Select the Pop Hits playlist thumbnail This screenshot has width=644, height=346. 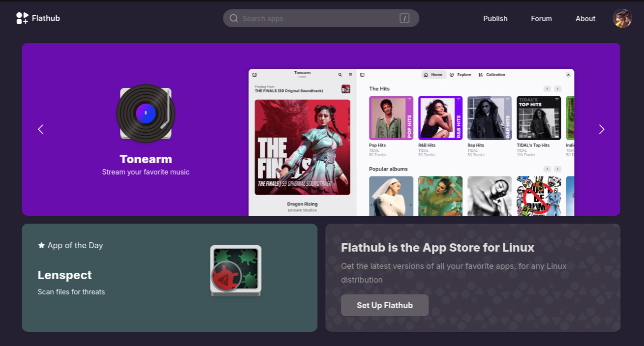coord(391,118)
